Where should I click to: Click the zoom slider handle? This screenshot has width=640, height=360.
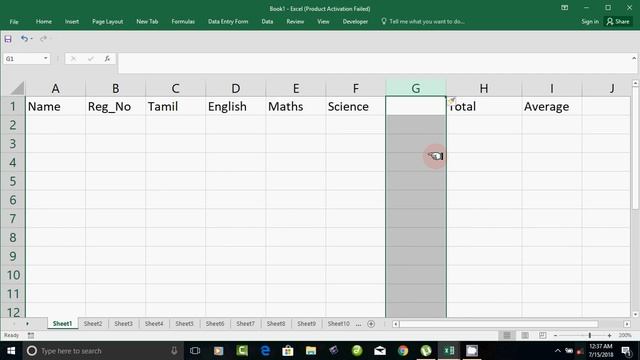click(x=589, y=335)
